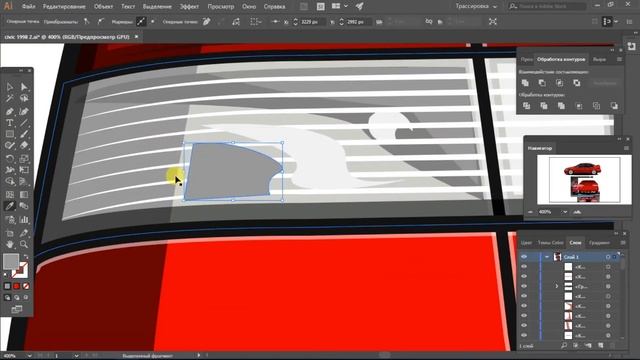Click the Unite shape mode icon

pos(525,83)
